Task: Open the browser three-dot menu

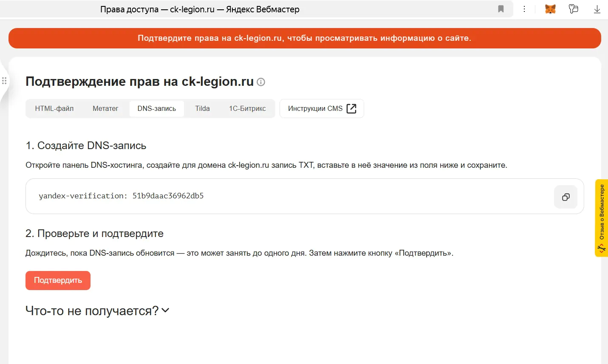Action: pyautogui.click(x=524, y=9)
